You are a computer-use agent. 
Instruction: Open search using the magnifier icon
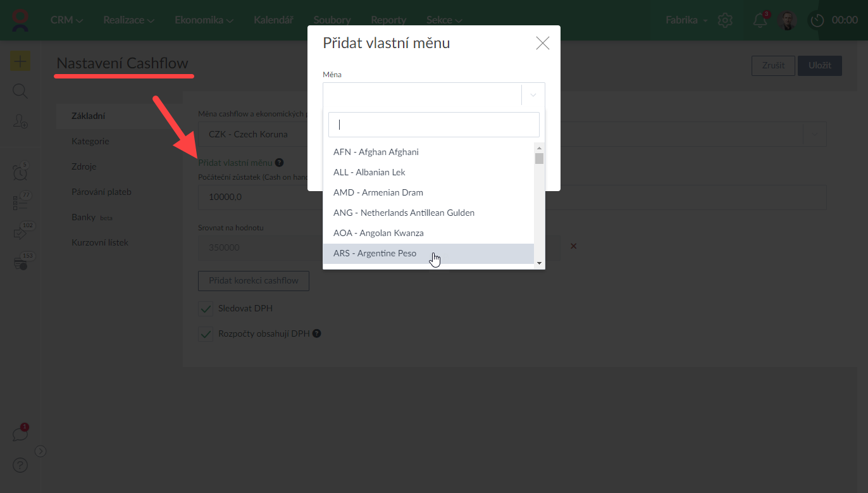(x=20, y=92)
